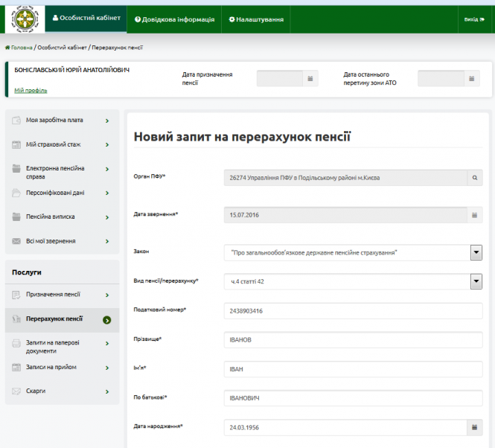Open calendar for Дата призначення пенсії
The width and height of the screenshot is (495, 448).
311,78
